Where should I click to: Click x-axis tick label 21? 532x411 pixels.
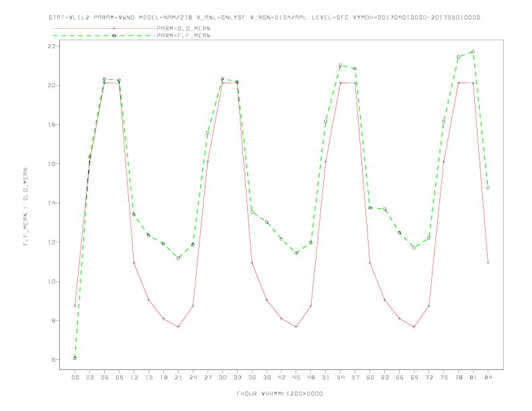pos(178,377)
